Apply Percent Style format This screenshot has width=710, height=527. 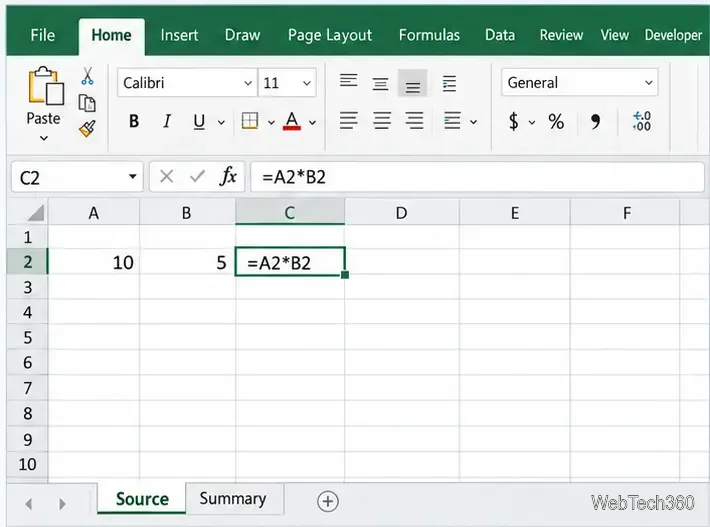click(x=556, y=121)
